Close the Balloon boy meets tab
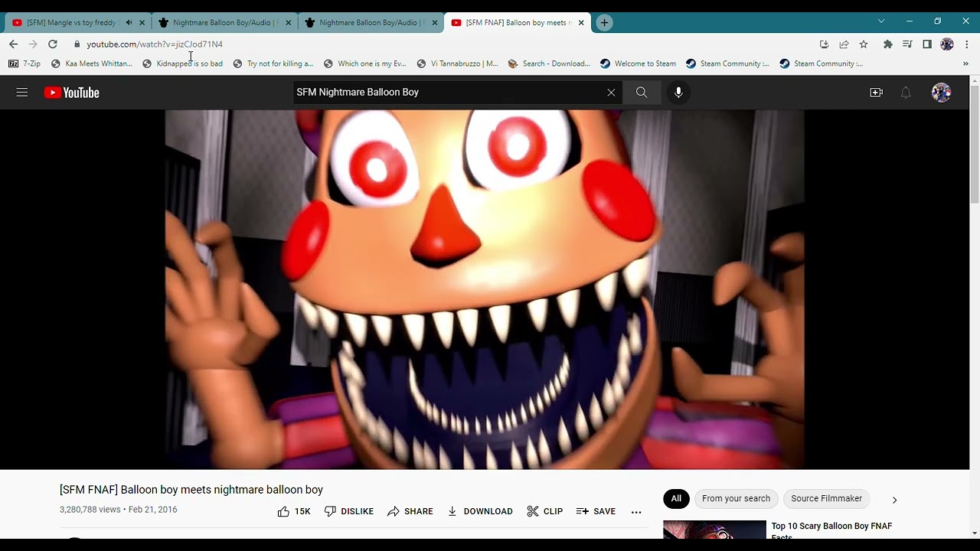Screen dimensions: 980x551 (581, 23)
